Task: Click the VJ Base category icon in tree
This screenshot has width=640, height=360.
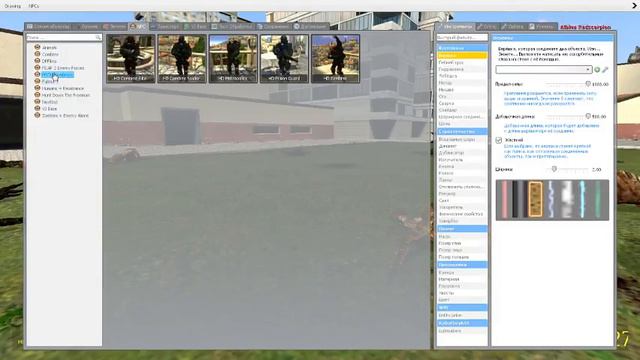Action: coord(37,109)
